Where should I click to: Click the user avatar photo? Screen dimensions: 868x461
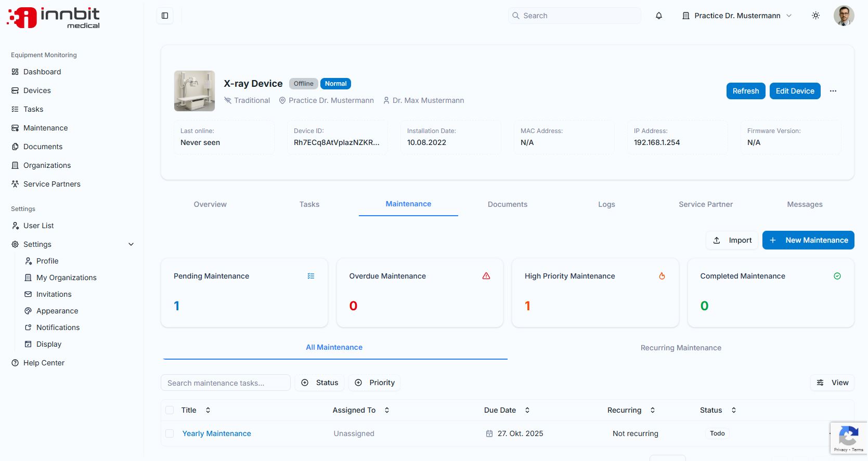pos(844,16)
